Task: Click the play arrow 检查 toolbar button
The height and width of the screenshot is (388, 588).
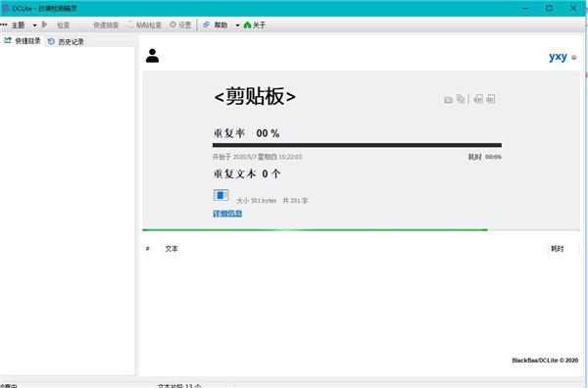Action: 56,25
